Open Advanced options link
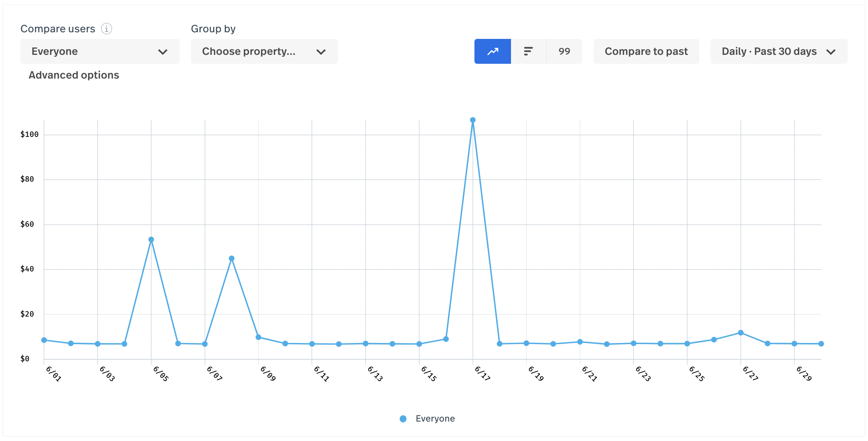Image resolution: width=868 pixels, height=441 pixels. tap(74, 75)
